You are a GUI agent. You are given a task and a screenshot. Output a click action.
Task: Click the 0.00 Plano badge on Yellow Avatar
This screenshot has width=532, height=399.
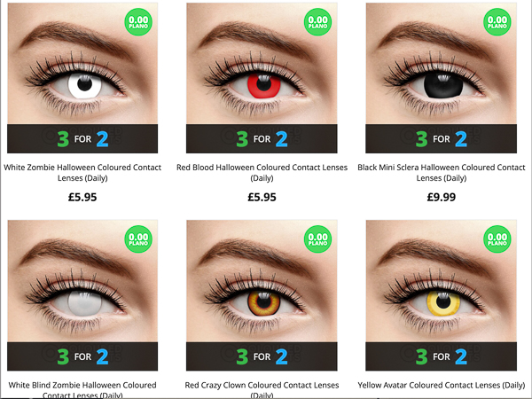tap(497, 239)
